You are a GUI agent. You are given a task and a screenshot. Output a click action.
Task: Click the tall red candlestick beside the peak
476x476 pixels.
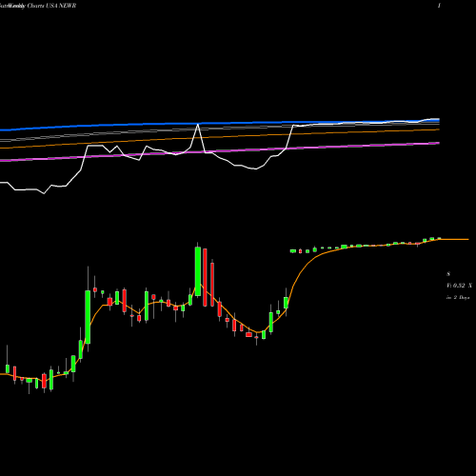205,277
